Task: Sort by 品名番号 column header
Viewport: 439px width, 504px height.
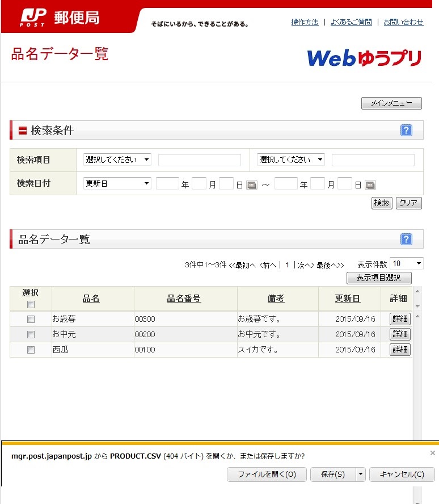Action: point(184,299)
